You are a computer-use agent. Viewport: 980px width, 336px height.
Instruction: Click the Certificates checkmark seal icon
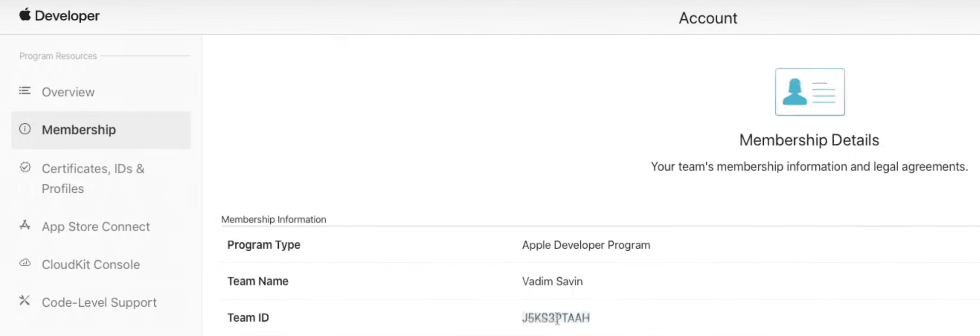point(25,168)
